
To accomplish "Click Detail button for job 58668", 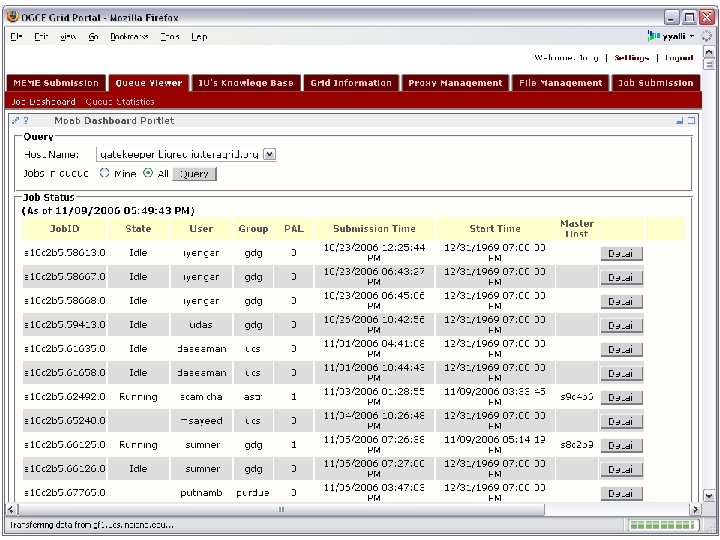I will click(621, 302).
